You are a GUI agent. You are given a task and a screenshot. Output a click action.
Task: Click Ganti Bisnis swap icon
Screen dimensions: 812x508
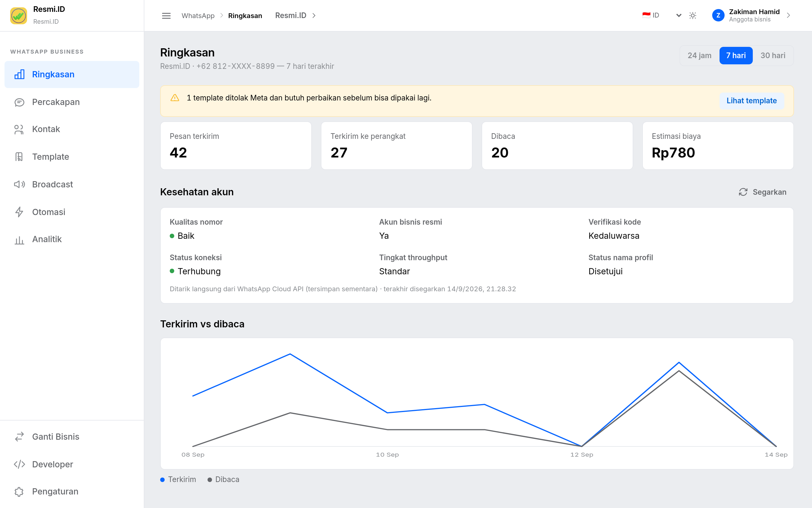19,436
